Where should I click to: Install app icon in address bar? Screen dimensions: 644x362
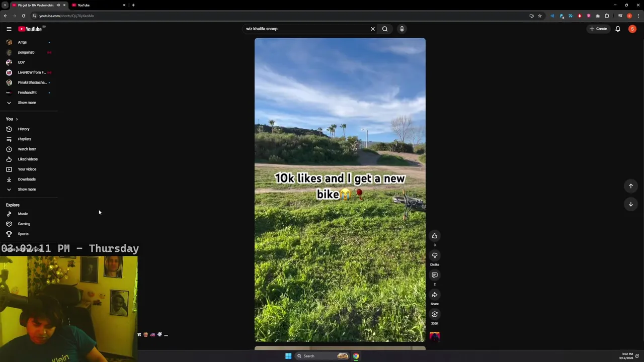click(x=531, y=16)
